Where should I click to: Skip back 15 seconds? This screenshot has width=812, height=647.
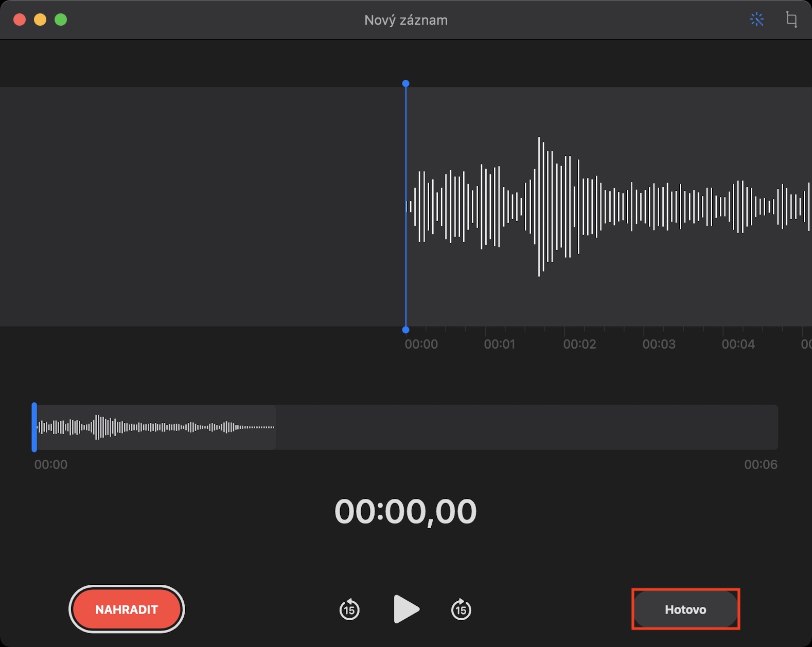(349, 609)
